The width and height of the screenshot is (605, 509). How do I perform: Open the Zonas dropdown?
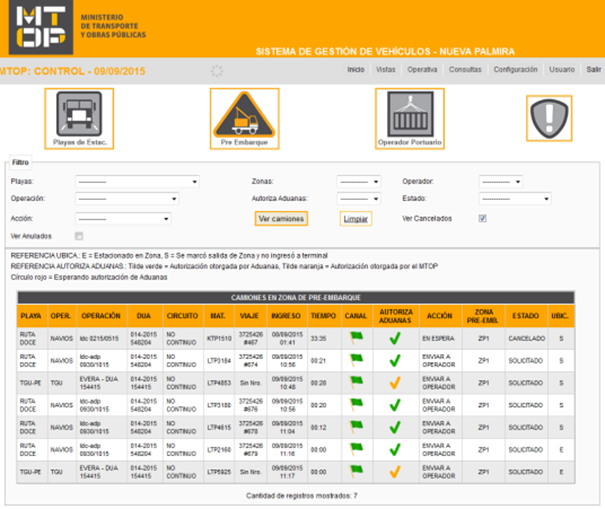click(x=358, y=182)
